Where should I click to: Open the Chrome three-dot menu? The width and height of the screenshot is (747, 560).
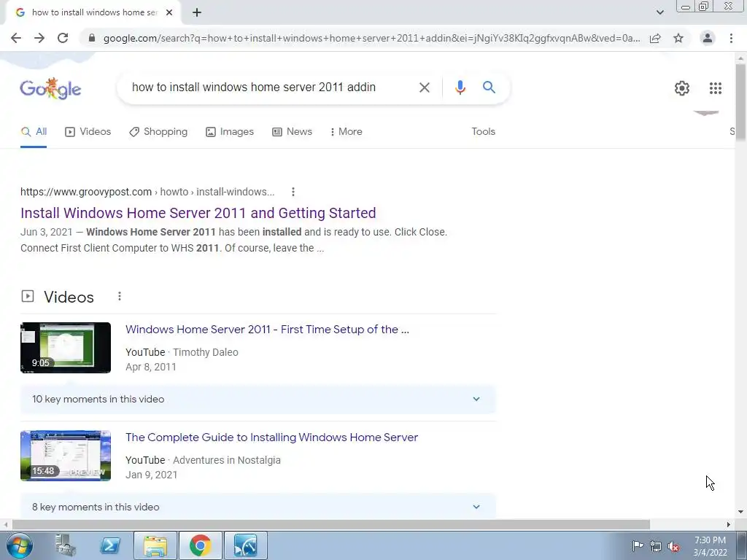[x=731, y=38]
